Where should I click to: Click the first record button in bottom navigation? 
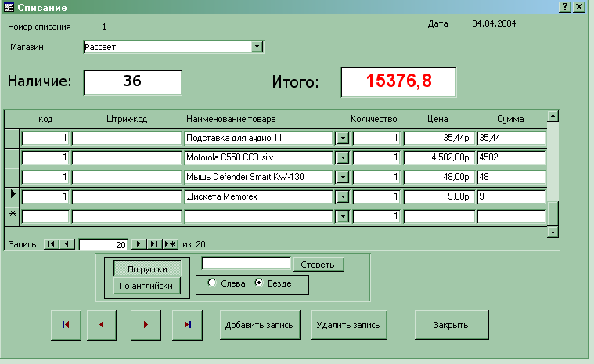click(65, 325)
